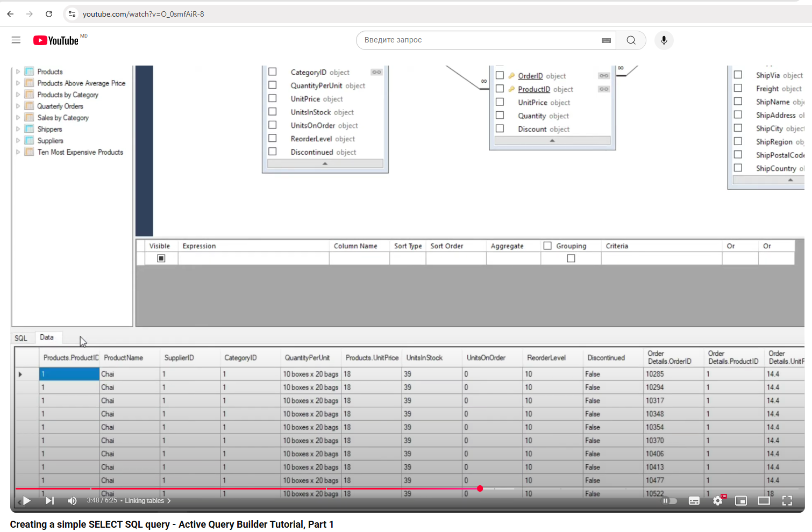Image resolution: width=812 pixels, height=532 pixels.
Task: Collapse the Products table field list
Action: 325,163
